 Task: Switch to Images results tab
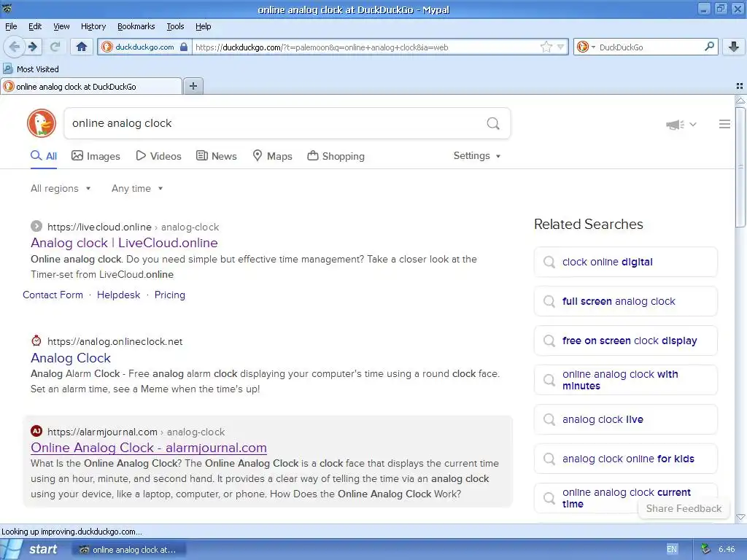96,156
